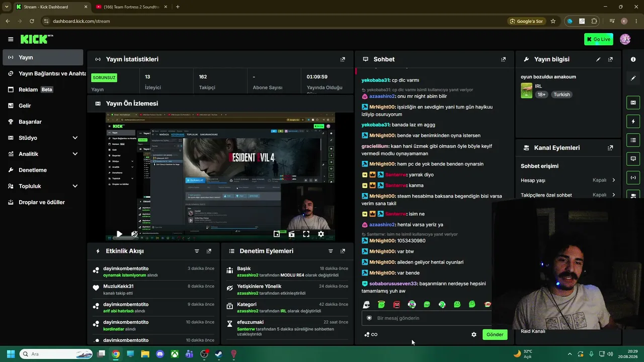This screenshot has height=362, width=644.
Task: Focus the Bir mesaj gönderin chat input
Action: (x=427, y=318)
